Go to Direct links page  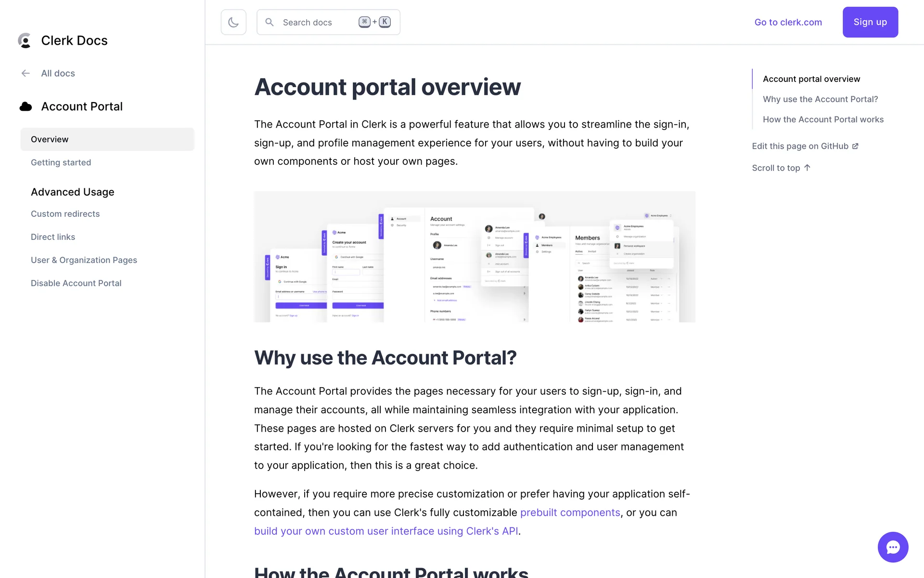(53, 237)
